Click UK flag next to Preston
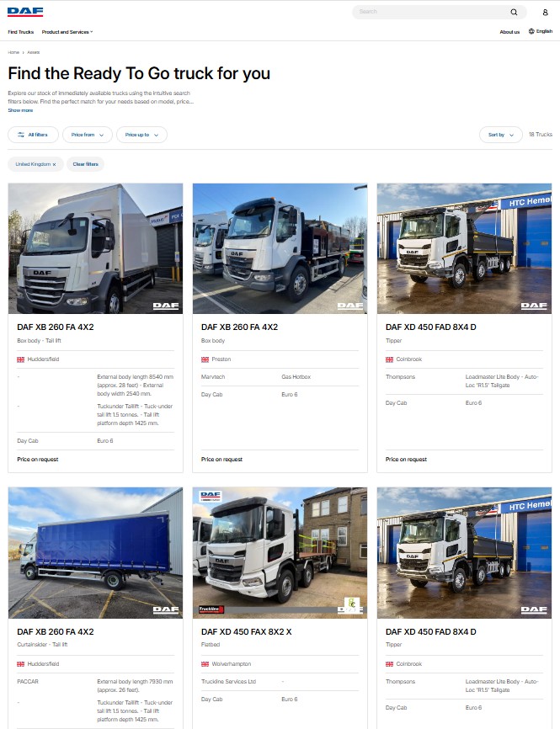Viewport: 560px width, 729px height. tap(205, 359)
